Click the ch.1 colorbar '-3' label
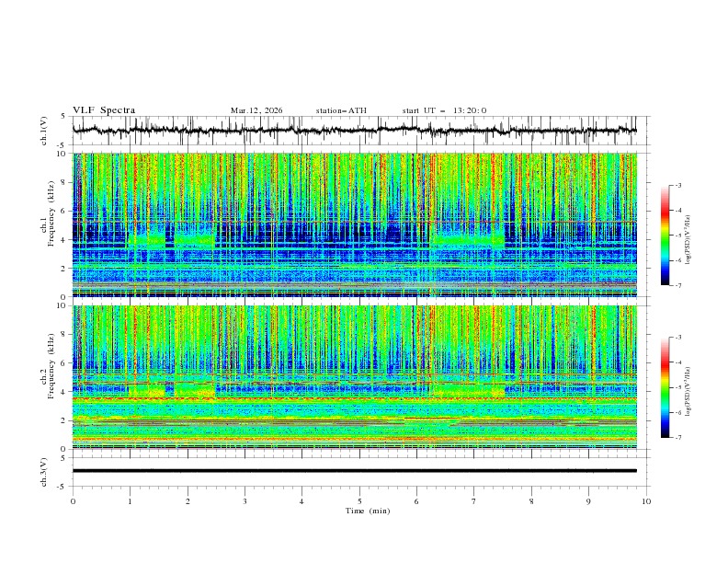This screenshot has height=563, width=728. point(677,185)
